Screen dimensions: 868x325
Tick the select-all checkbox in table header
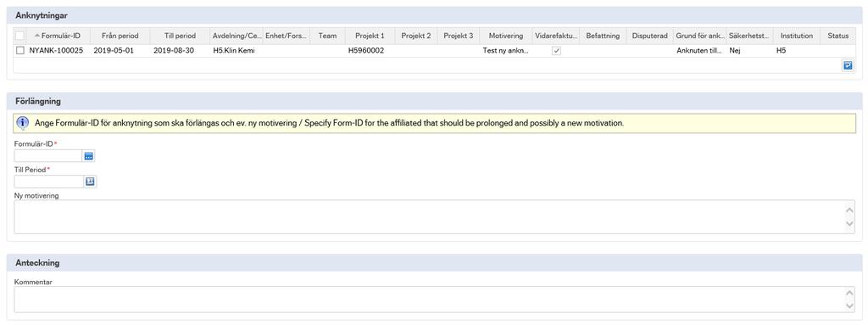(x=20, y=36)
